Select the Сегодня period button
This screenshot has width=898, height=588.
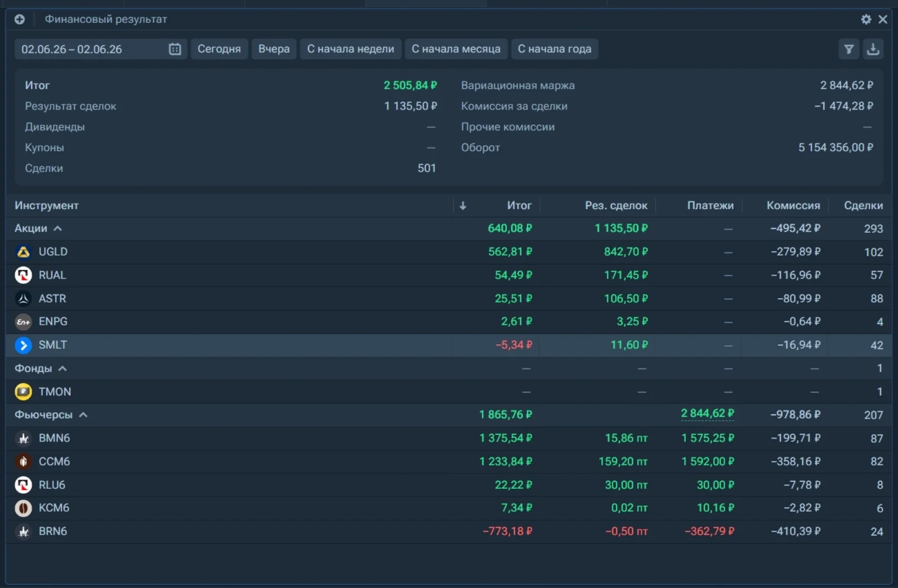pyautogui.click(x=219, y=49)
